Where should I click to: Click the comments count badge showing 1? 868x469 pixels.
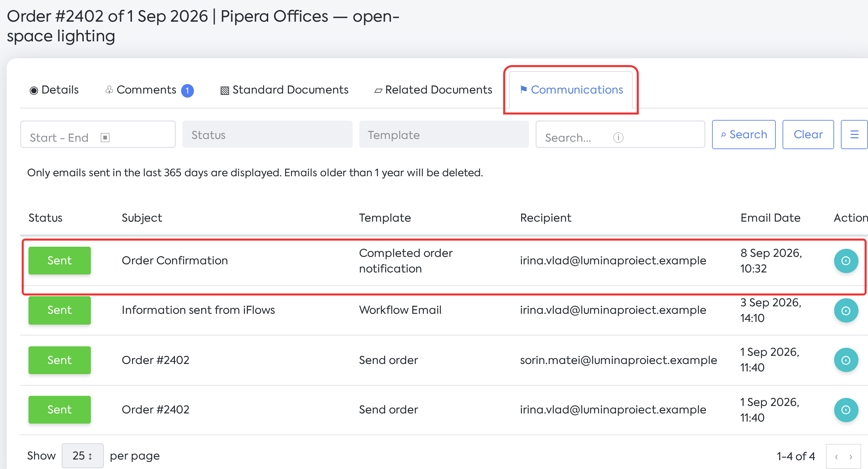(188, 90)
